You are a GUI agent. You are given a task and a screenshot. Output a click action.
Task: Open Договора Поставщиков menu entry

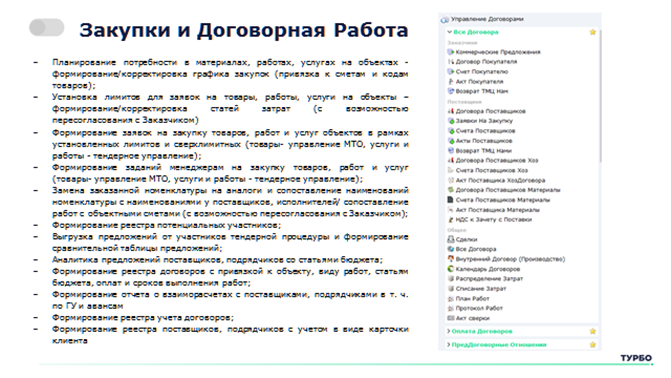(490, 111)
